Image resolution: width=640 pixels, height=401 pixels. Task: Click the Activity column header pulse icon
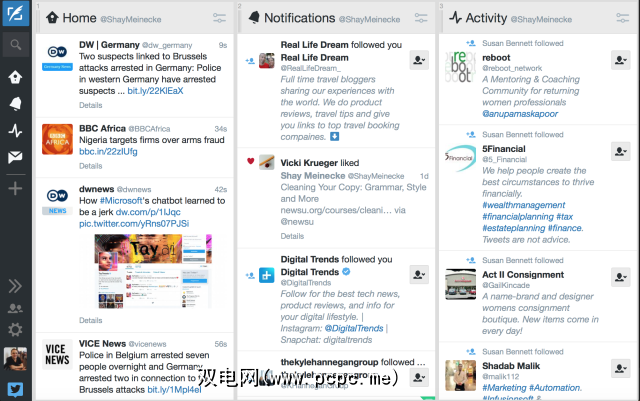(x=455, y=18)
